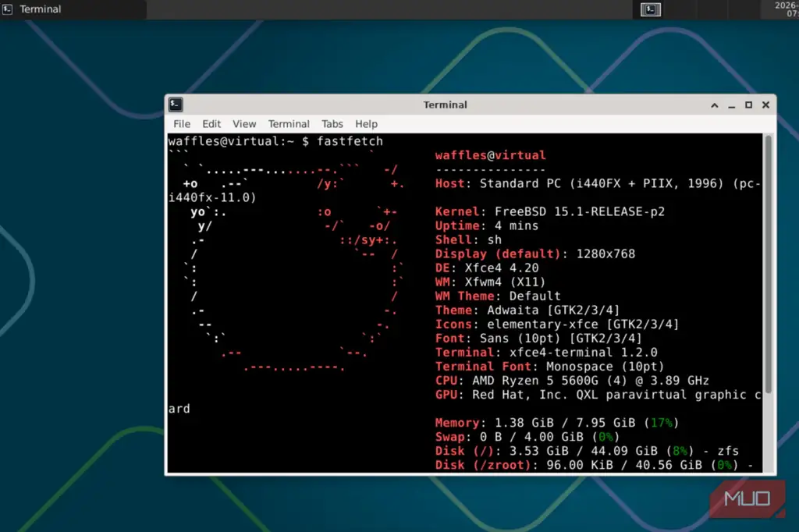Click the 'fastfetch' command text on the prompt line
The image size is (799, 532).
pyautogui.click(x=350, y=141)
